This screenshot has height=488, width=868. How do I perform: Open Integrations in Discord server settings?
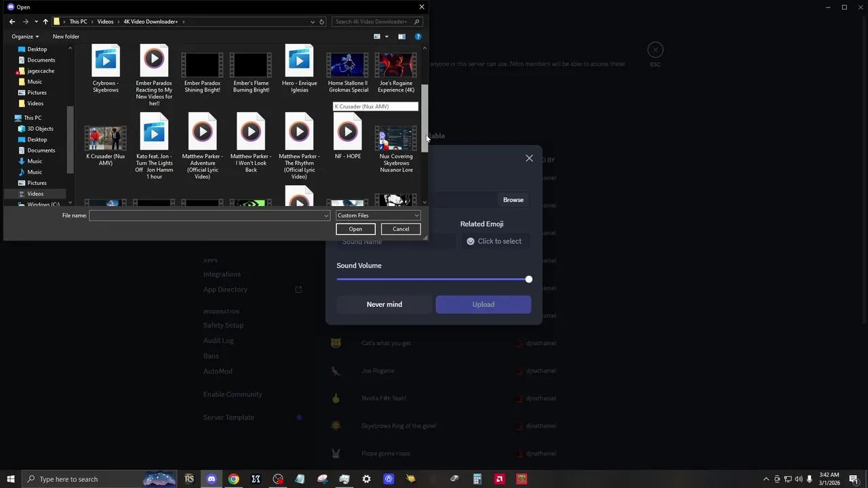coord(222,274)
